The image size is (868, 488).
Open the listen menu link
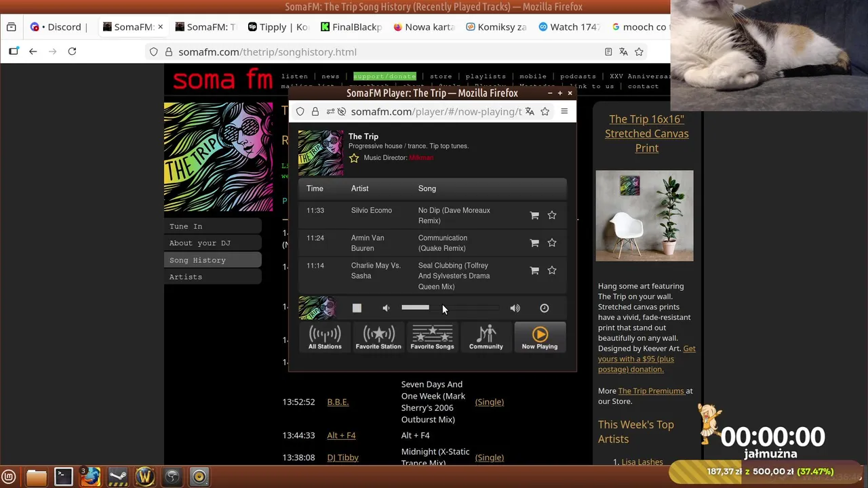click(x=294, y=77)
